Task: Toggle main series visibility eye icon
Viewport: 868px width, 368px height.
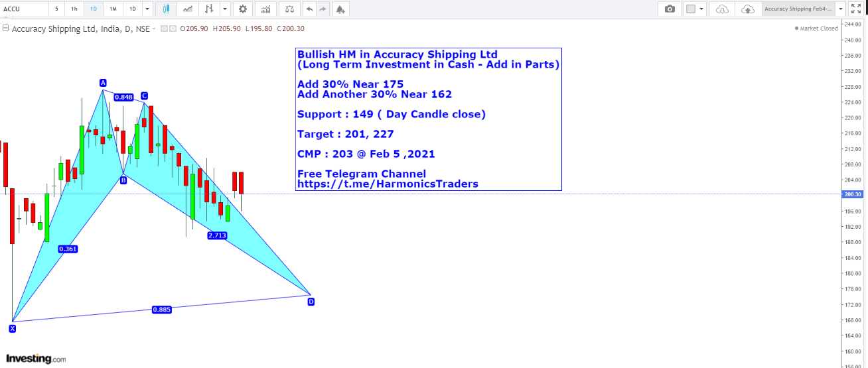Action: 165,29
